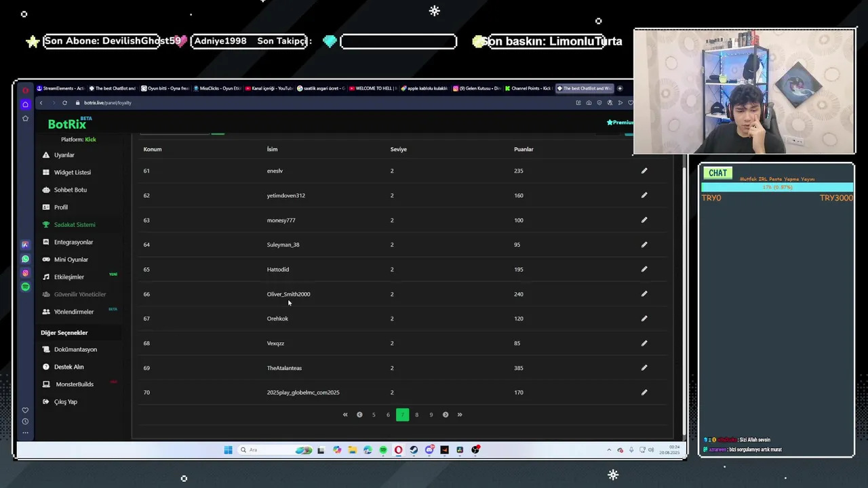Edit the Hattodid entry
868x488 pixels.
point(644,269)
